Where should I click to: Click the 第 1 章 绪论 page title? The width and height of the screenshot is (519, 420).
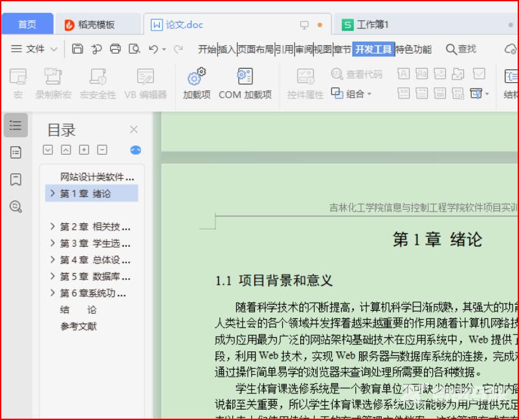tap(437, 239)
